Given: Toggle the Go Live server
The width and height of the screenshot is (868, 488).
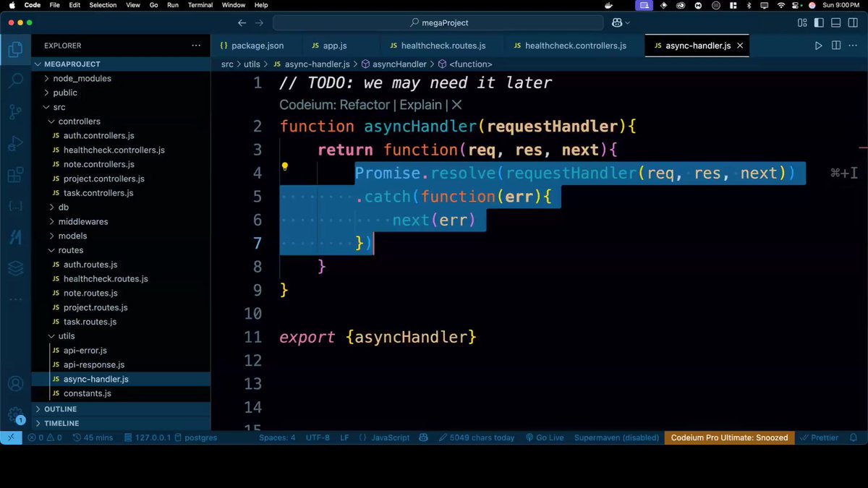Looking at the screenshot, I should pos(545,437).
